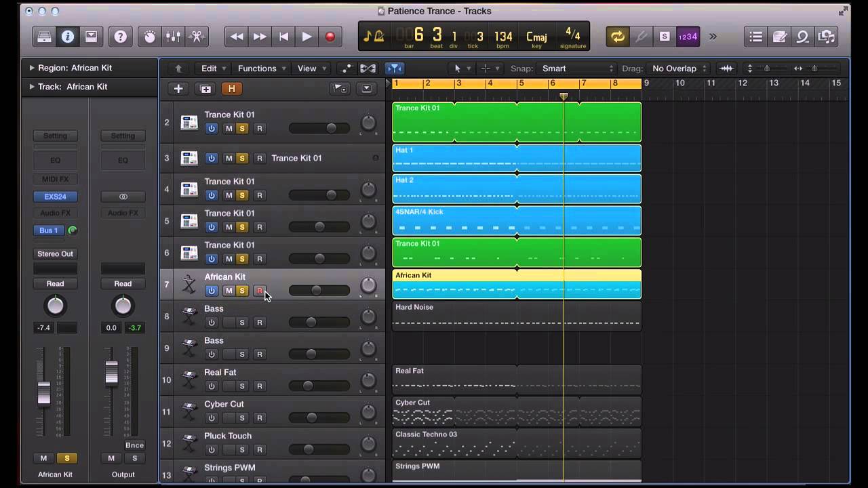The height and width of the screenshot is (488, 868).
Task: Open the Toolbar tray icon
Action: coord(91,37)
